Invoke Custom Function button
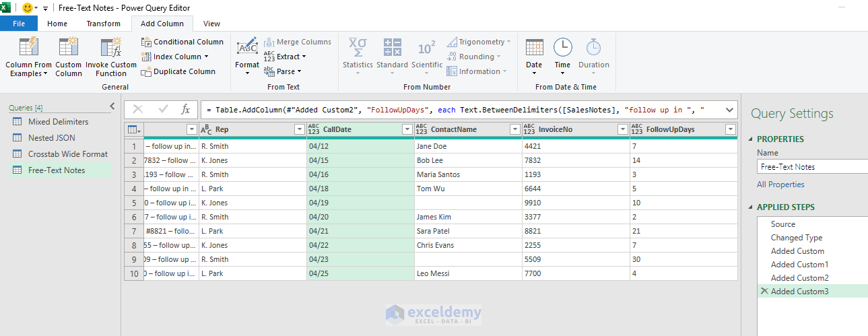 pos(111,57)
